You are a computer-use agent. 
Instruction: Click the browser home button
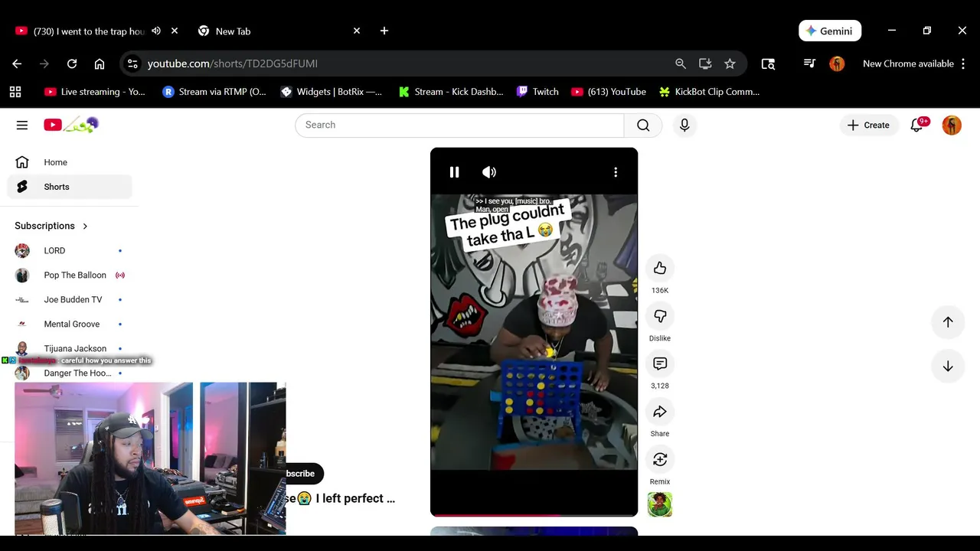100,64
